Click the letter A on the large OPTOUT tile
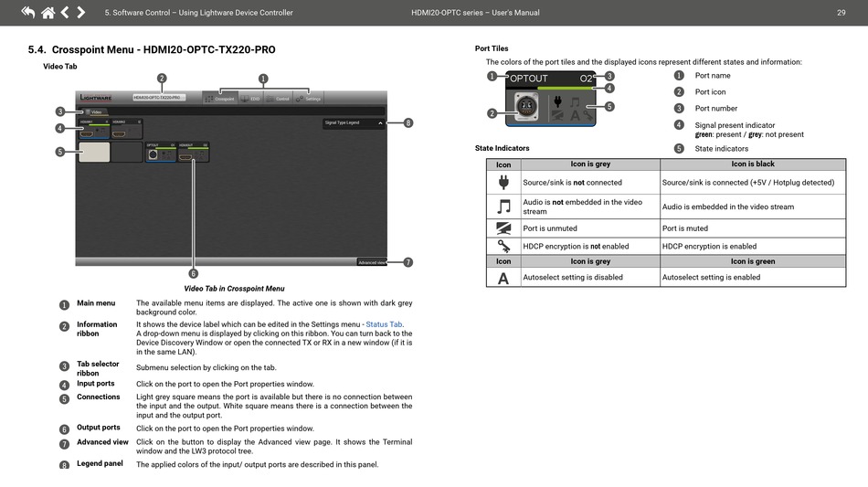Image resolution: width=868 pixels, height=487 pixels. click(575, 115)
